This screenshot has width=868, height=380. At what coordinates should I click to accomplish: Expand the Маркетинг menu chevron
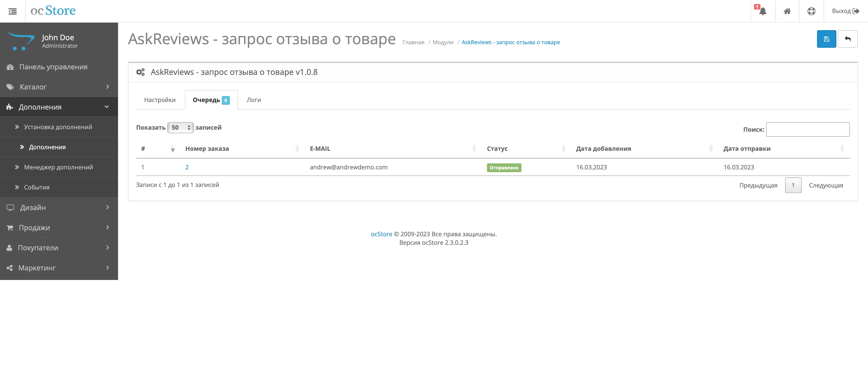coord(107,268)
